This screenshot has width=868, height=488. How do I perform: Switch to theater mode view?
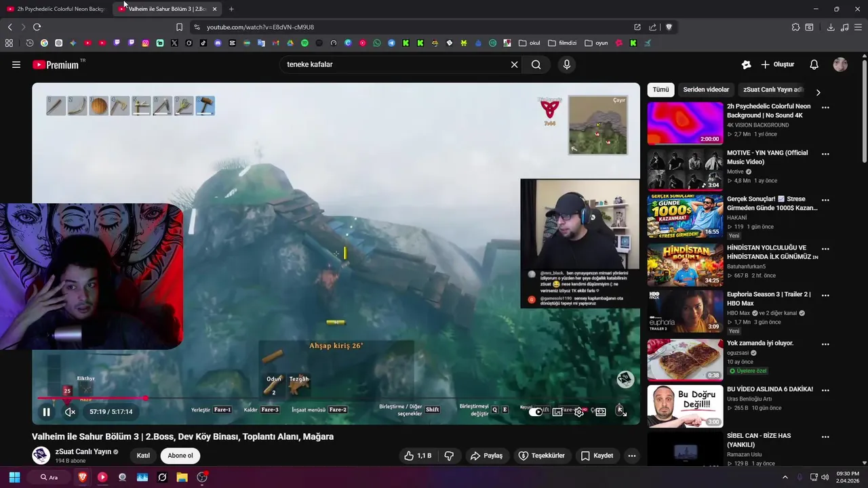tap(601, 412)
